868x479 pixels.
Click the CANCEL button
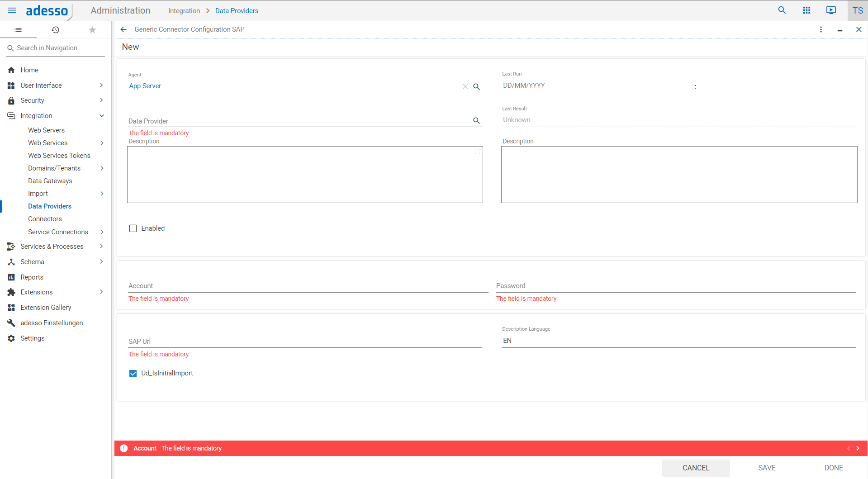(696, 468)
